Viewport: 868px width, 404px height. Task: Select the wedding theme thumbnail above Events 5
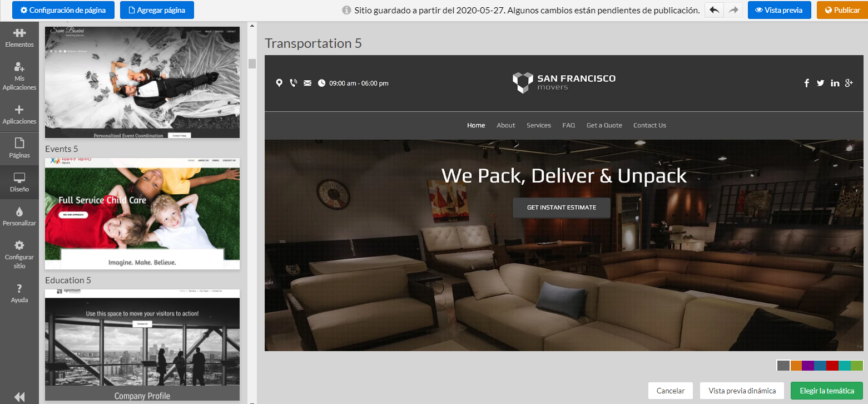[x=142, y=82]
